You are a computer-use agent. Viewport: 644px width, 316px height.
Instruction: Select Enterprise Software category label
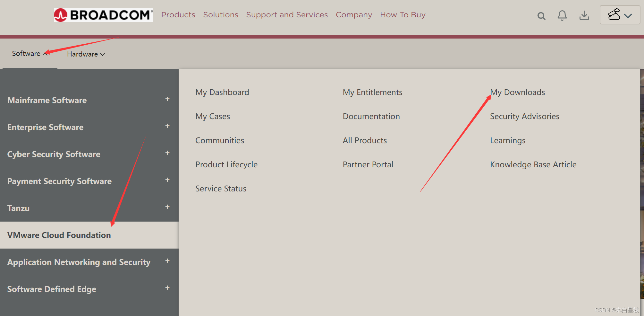45,127
